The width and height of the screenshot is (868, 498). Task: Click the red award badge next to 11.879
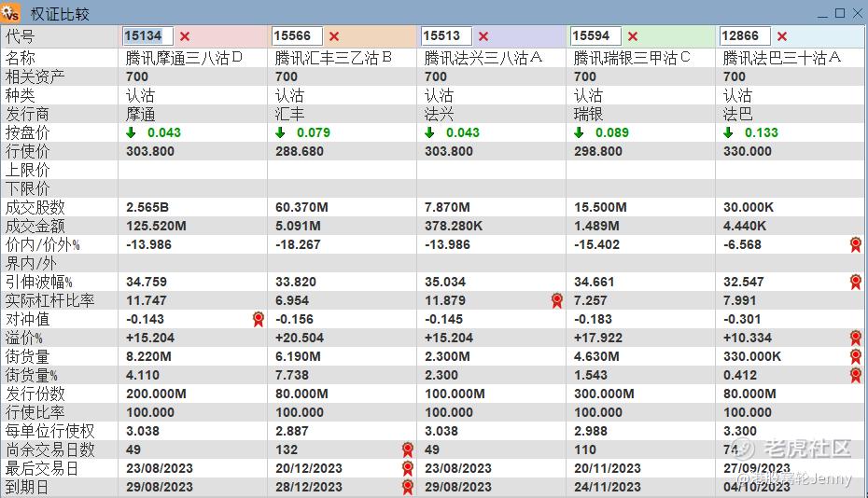[x=557, y=300]
